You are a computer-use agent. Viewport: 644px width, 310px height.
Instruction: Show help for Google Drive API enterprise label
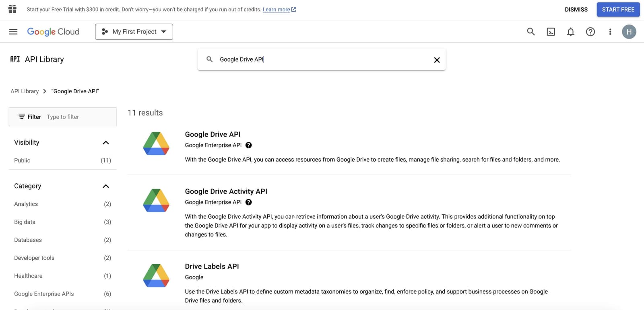click(x=249, y=145)
